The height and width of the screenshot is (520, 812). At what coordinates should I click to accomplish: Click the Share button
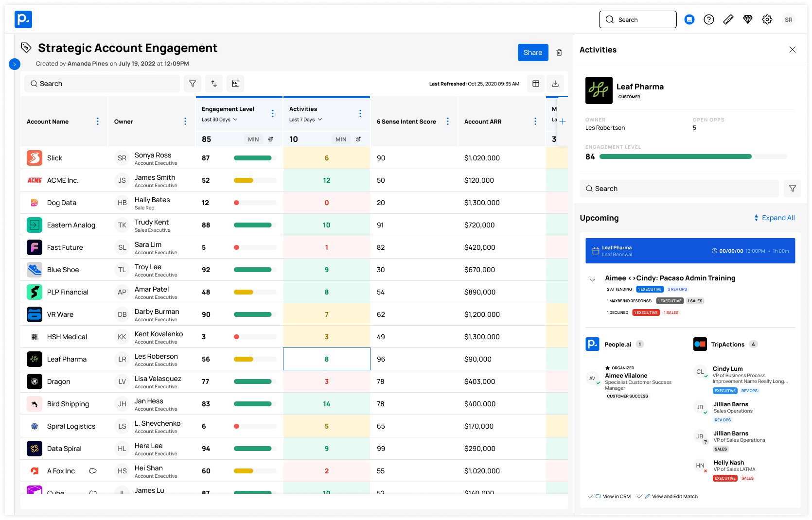533,52
